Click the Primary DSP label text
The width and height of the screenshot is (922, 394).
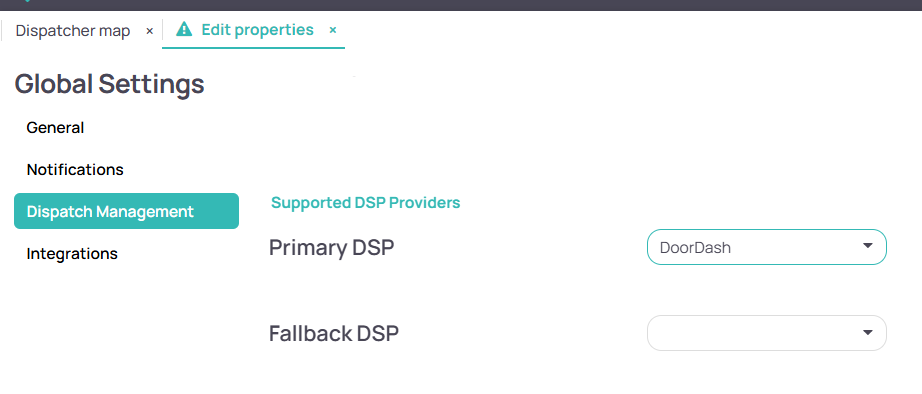point(332,248)
